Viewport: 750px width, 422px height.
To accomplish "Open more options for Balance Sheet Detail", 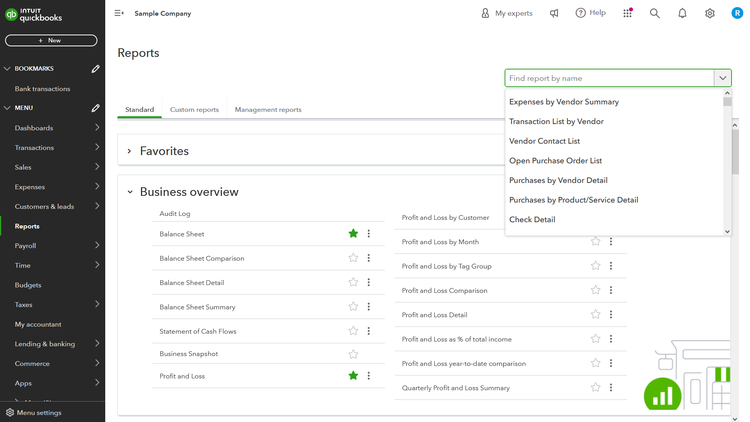I will (369, 282).
